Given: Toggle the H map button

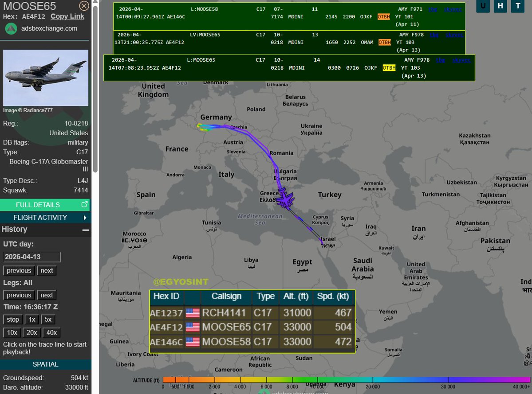Looking at the screenshot, I should (500, 6).
